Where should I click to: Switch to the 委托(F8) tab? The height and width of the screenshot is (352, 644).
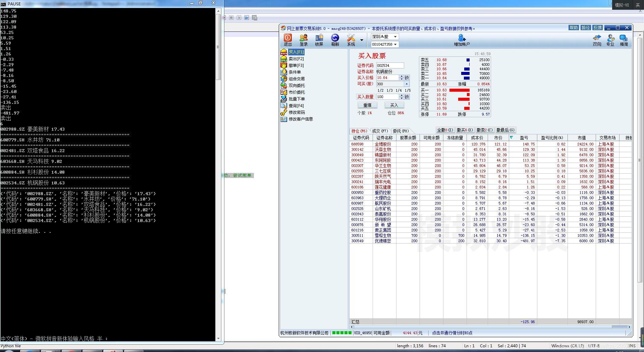[400, 131]
